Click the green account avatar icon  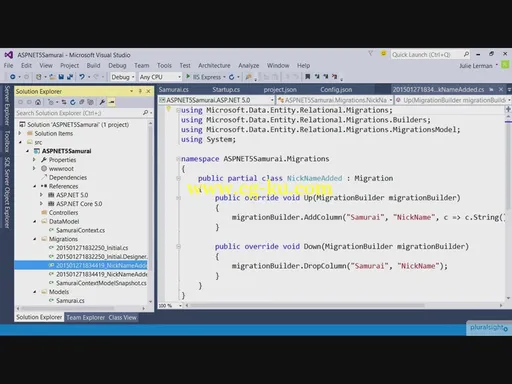point(505,65)
